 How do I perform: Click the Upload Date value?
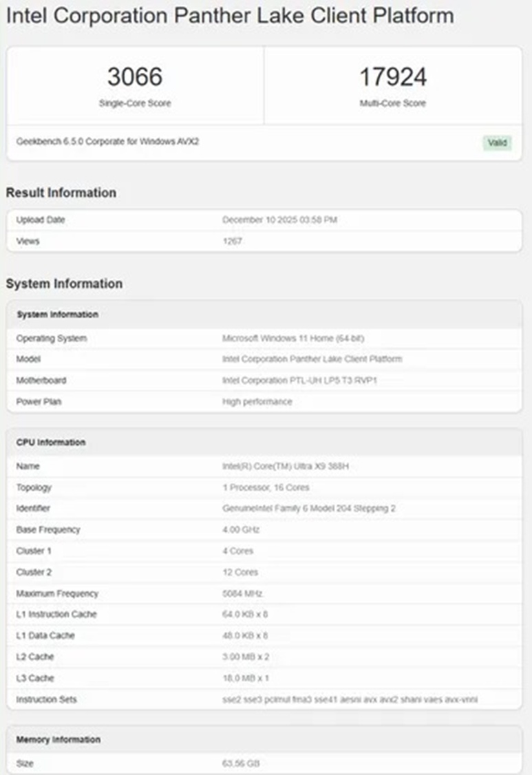[x=279, y=220]
